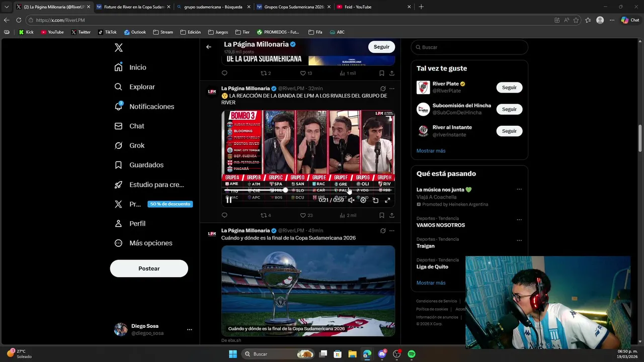Open a new browser tab
Image resolution: width=644 pixels, height=362 pixels.
point(421,7)
